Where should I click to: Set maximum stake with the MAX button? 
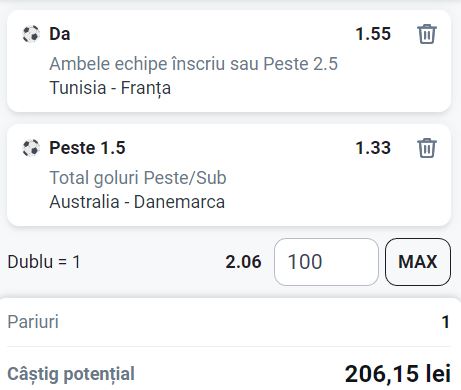418,262
